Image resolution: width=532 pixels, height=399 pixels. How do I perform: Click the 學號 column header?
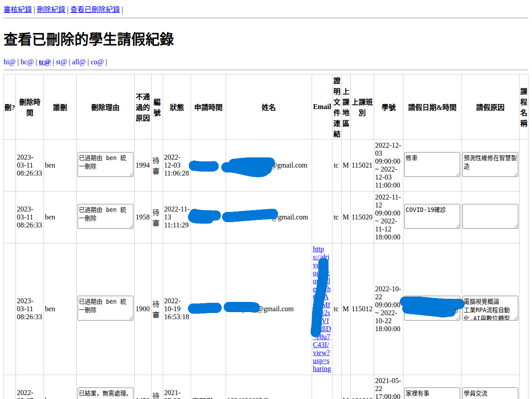pyautogui.click(x=389, y=107)
